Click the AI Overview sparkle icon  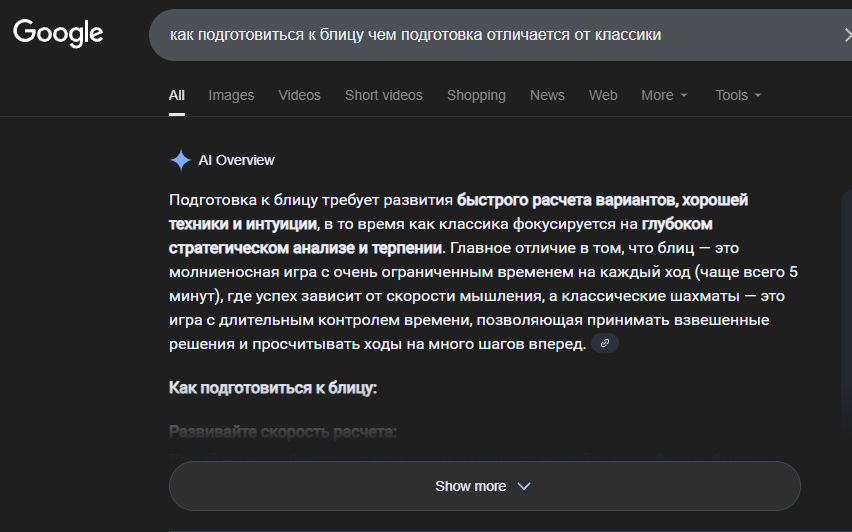(x=180, y=160)
